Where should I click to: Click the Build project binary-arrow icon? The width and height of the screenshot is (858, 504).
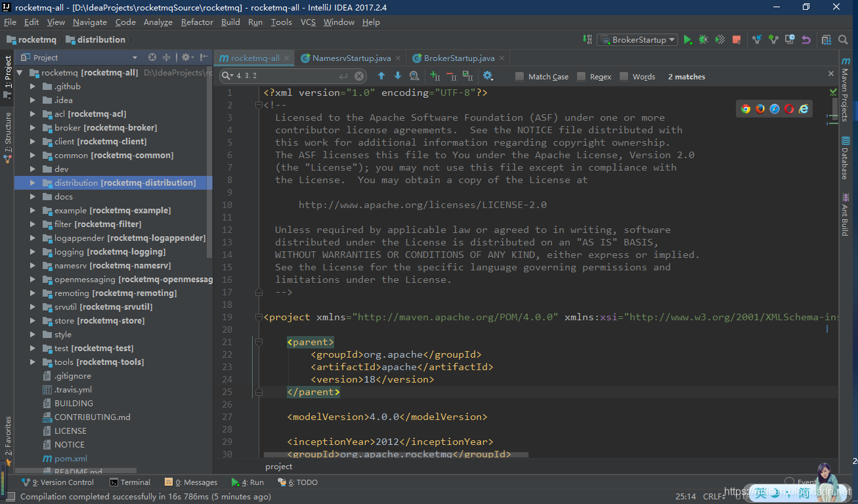588,40
